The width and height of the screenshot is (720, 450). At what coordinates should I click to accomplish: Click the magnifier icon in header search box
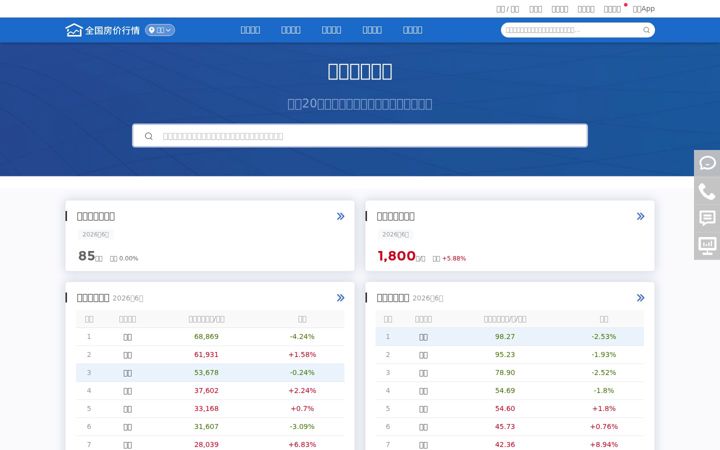646,30
